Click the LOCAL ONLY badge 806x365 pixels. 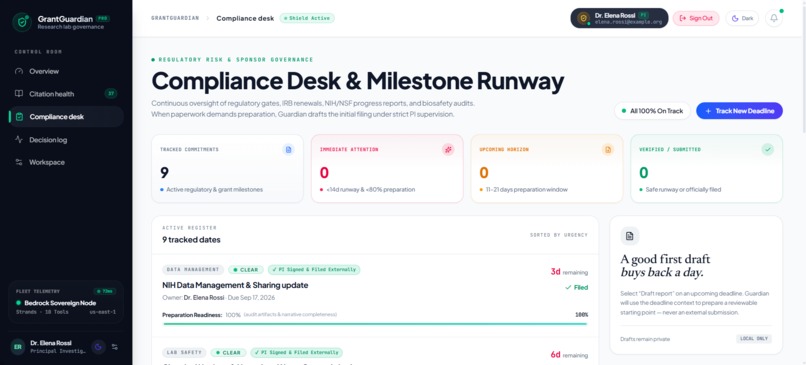[754, 339]
